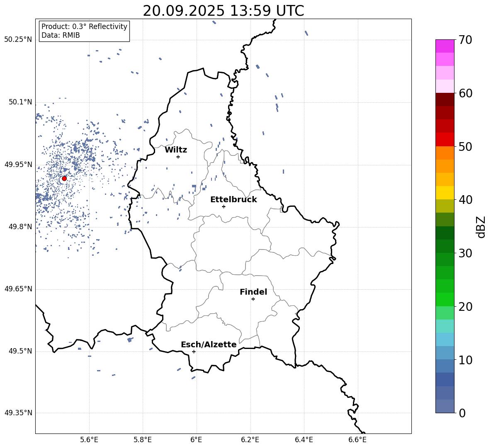Click the 49.5°N latitude label
The image size is (491, 448).
tap(20, 351)
